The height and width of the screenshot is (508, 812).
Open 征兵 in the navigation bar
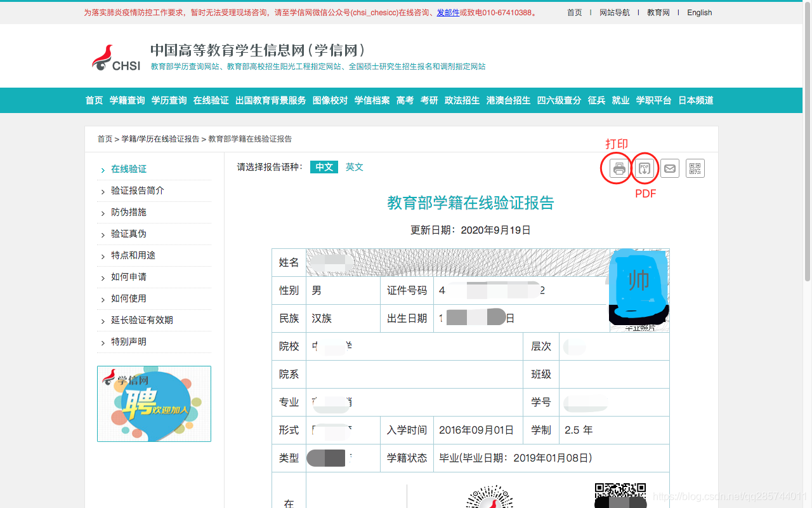[597, 100]
